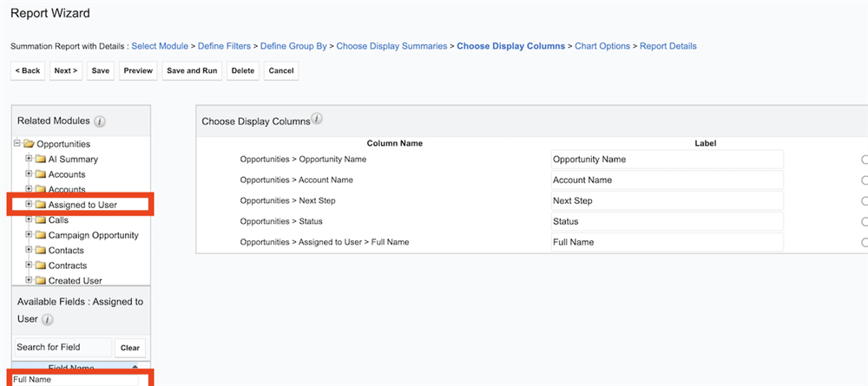
Task: Select the radio button for Opportunity Name row
Action: [x=864, y=160]
